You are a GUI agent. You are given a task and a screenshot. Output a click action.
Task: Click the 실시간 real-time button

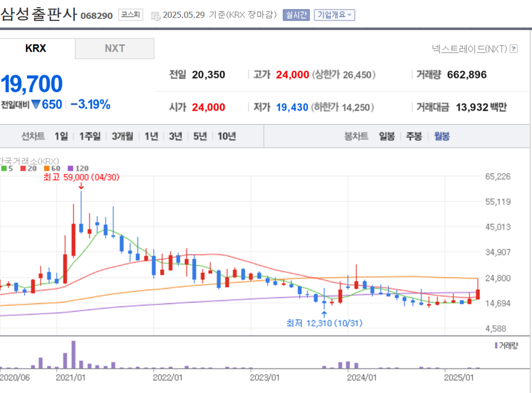coord(296,15)
